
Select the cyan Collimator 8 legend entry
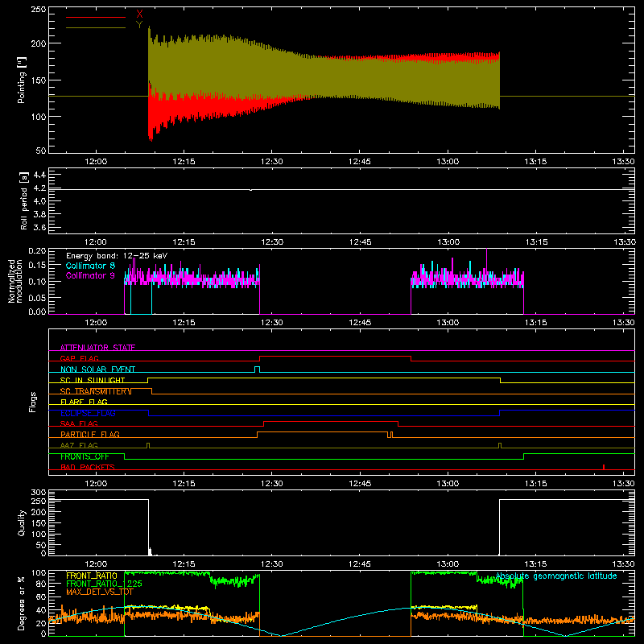coord(90,266)
